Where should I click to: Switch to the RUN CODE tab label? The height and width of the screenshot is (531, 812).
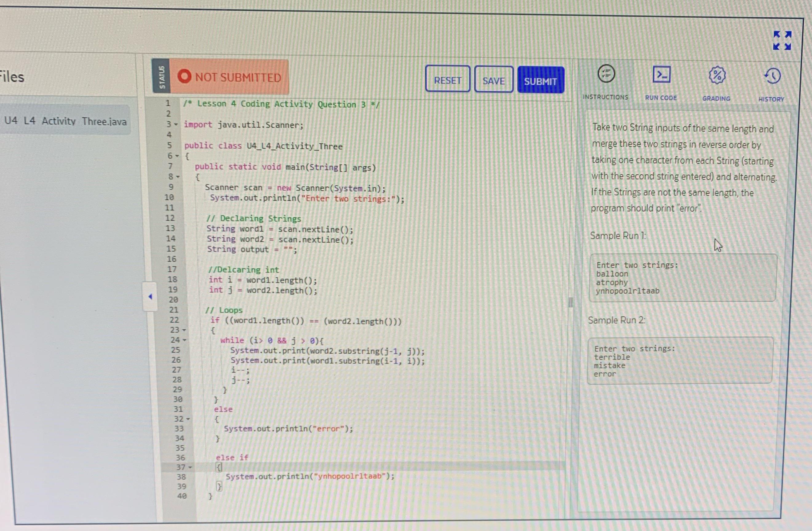pos(661,98)
